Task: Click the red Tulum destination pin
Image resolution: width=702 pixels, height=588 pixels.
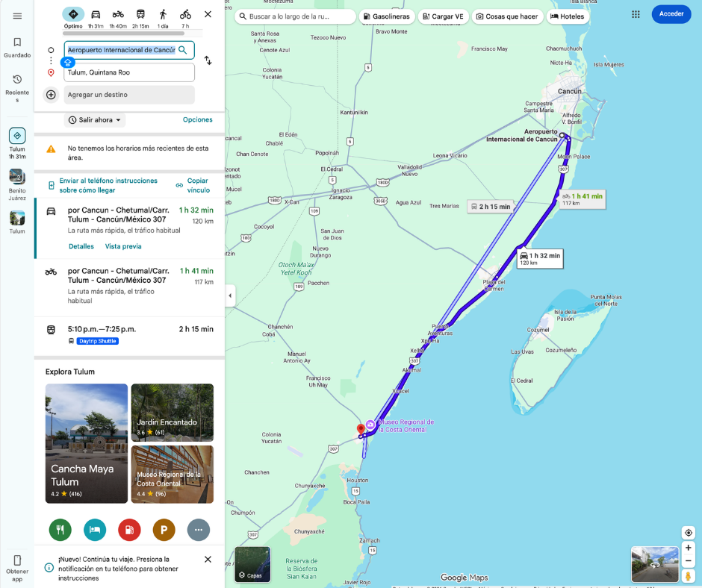Action: click(x=361, y=430)
